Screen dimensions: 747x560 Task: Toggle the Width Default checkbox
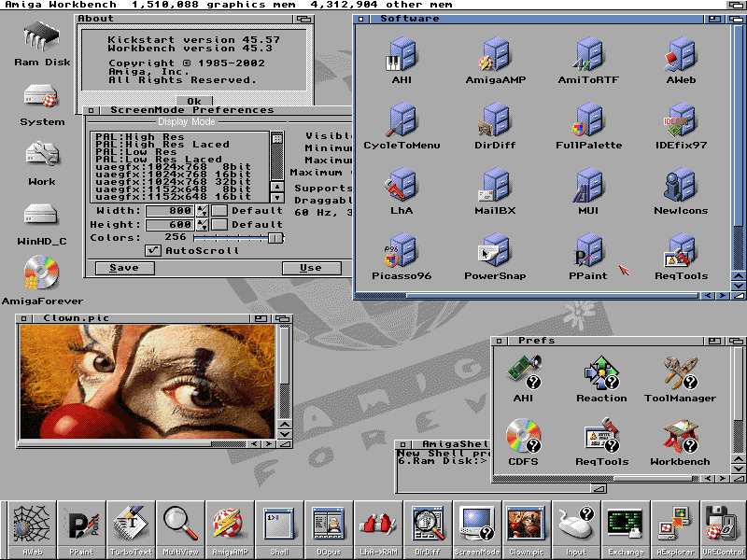(219, 211)
